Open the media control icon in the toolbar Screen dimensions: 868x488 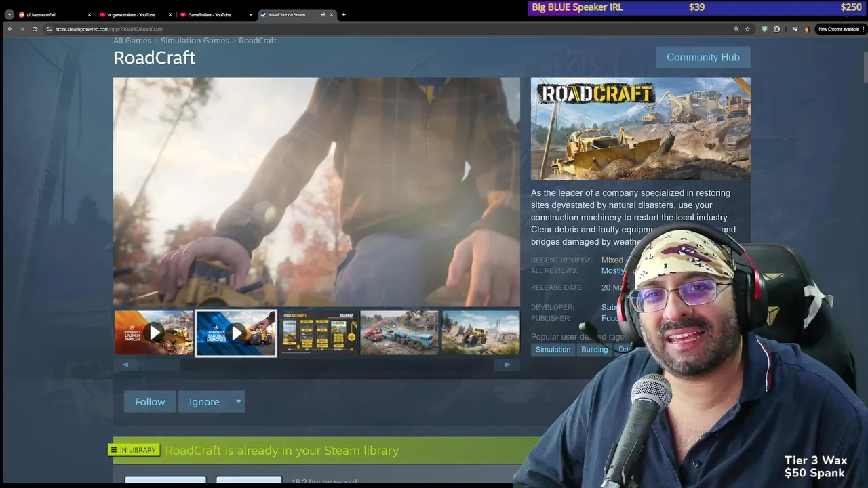795,29
